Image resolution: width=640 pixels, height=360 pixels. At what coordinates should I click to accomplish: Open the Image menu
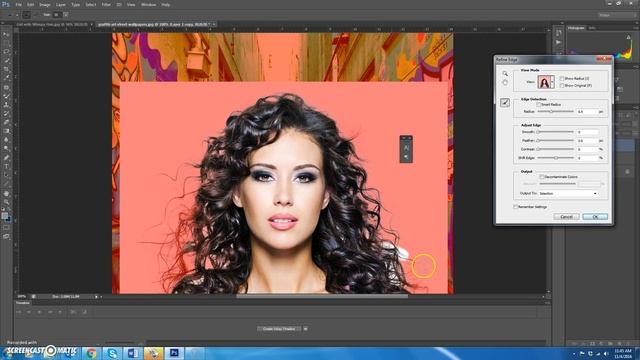(x=44, y=4)
